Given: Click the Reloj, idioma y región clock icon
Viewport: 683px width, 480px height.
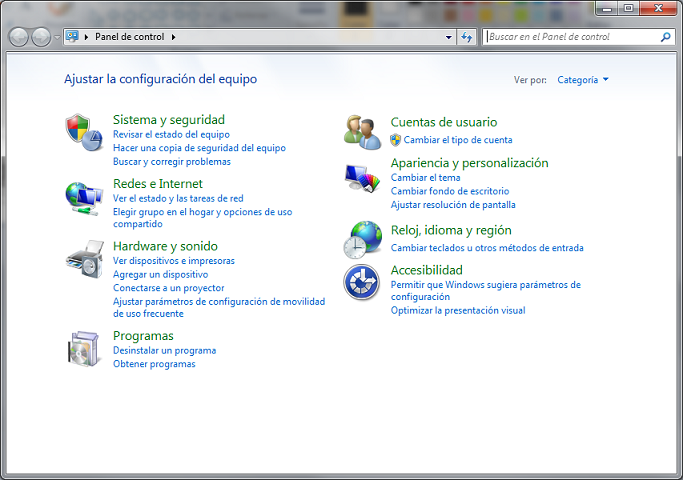Looking at the screenshot, I should (x=362, y=240).
